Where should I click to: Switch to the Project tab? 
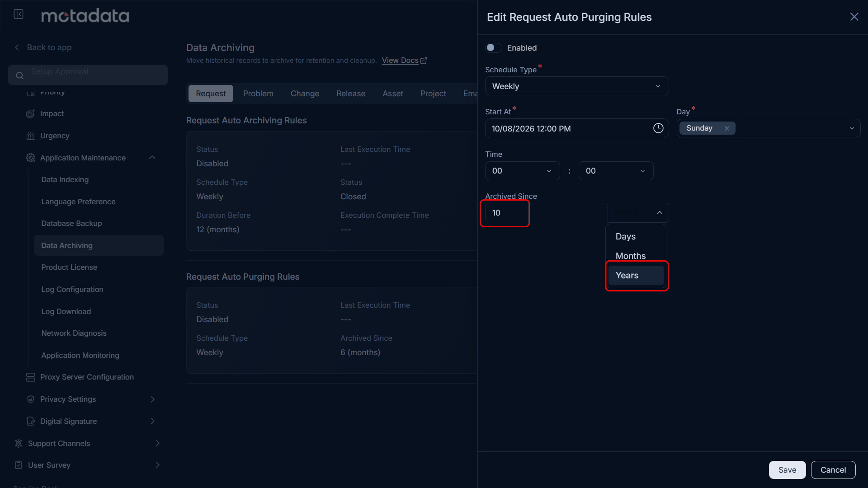coord(433,94)
